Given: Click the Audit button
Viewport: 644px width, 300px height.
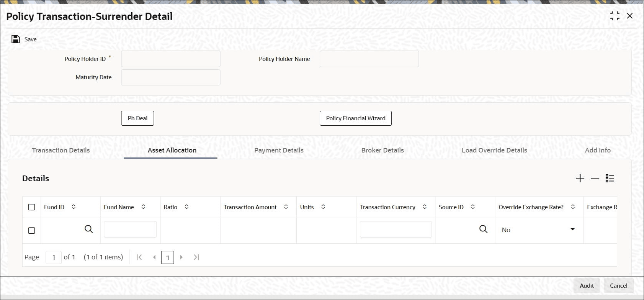Looking at the screenshot, I should pos(587,286).
